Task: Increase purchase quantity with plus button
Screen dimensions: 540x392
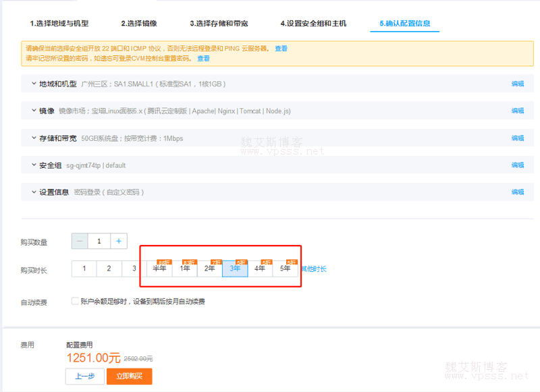Action: tap(118, 241)
